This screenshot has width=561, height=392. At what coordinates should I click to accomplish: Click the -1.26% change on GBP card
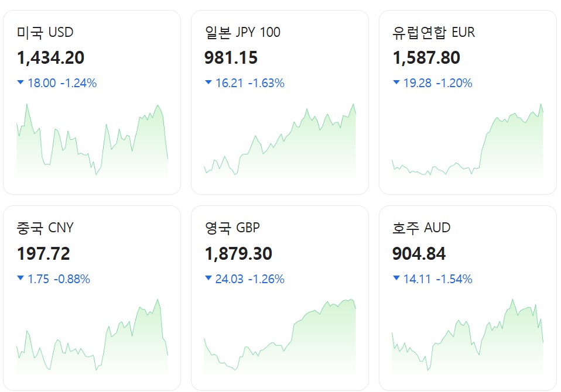point(266,279)
